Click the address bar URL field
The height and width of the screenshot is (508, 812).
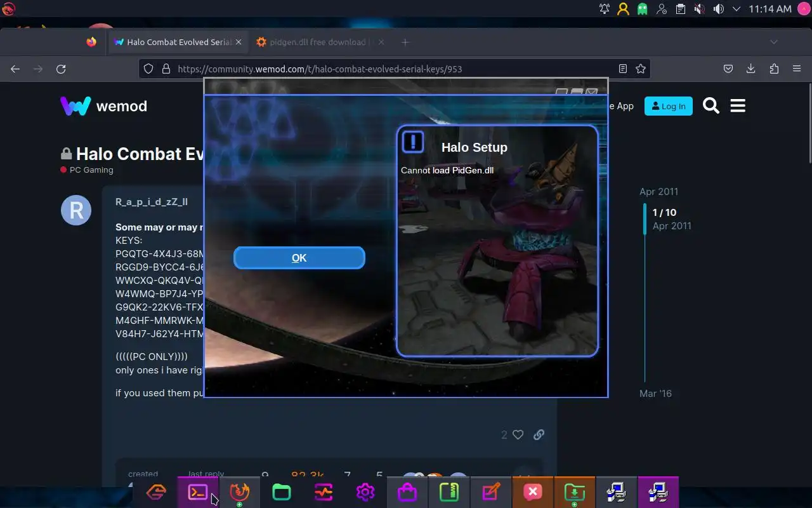coord(393,69)
